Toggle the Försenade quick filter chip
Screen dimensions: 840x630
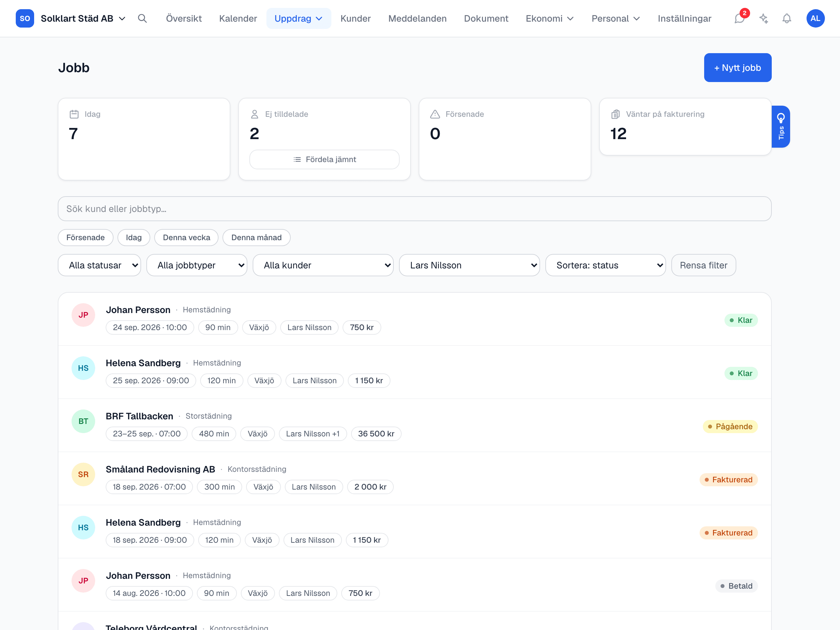pos(85,237)
